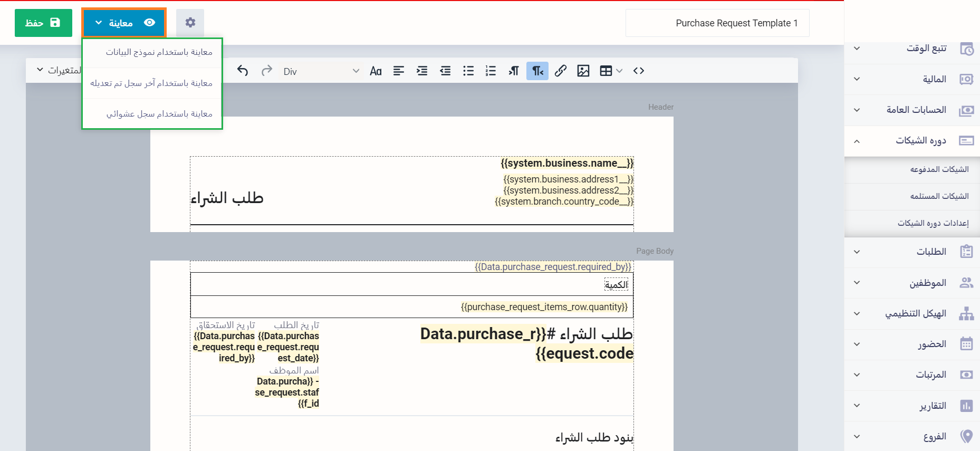Expand the المتغيرات variables dropdown
The image size is (980, 451).
[x=58, y=70]
